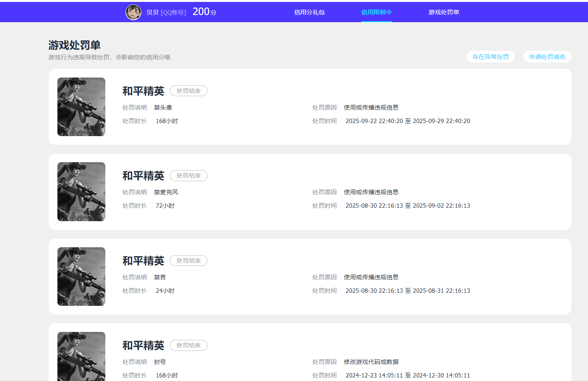Click the game thumbnail on the 禁麦克风 penalty card

tap(81, 191)
